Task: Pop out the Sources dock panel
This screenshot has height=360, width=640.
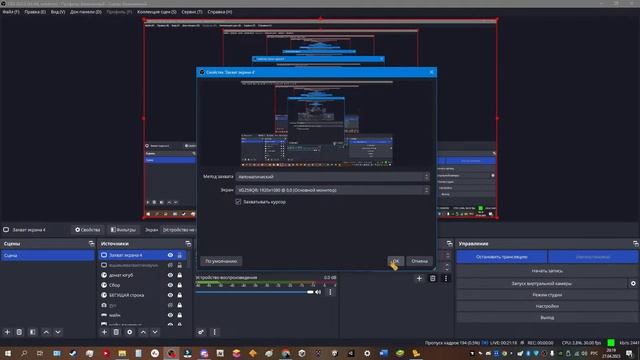Action: coord(188,244)
